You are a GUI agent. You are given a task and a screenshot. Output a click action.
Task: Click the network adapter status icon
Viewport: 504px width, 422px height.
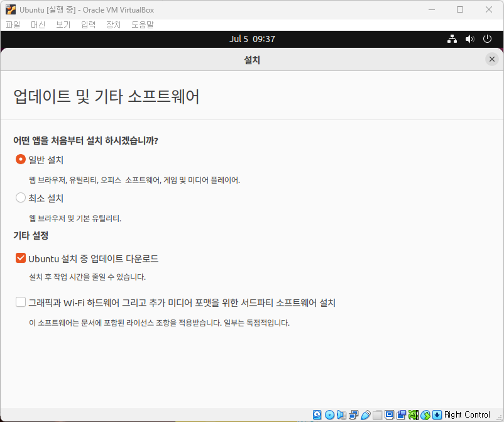(x=353, y=414)
